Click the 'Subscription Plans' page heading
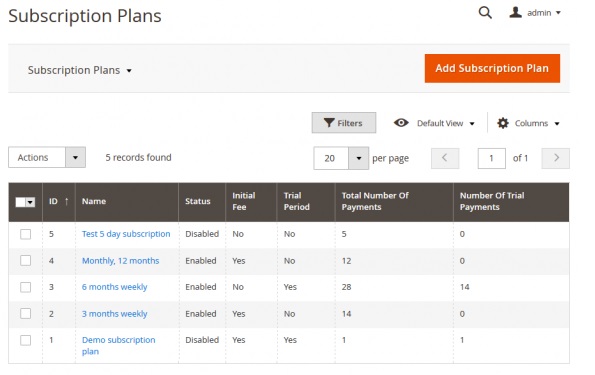This screenshot has width=595, height=375. coord(85,16)
